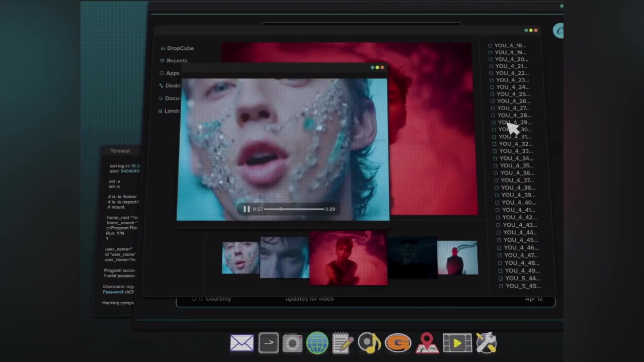
Task: Select the glitter face close-up thumbnail
Action: (x=241, y=257)
